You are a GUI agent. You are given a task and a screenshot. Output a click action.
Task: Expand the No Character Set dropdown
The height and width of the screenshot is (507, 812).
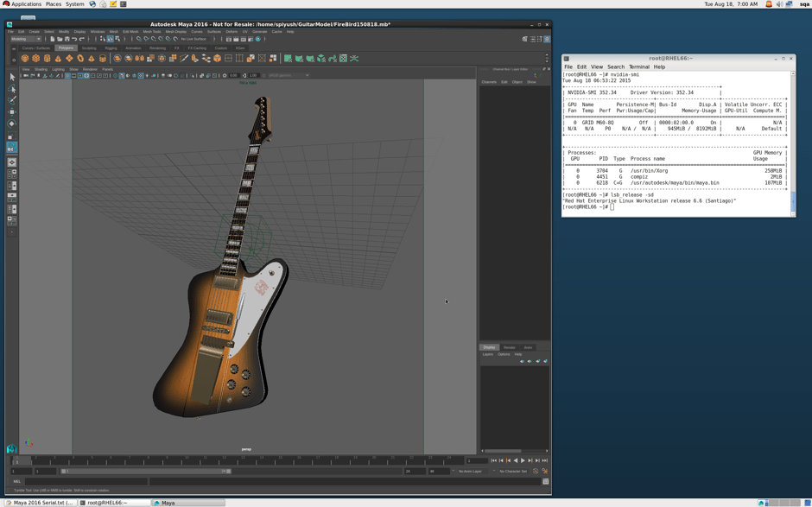pyautogui.click(x=514, y=472)
